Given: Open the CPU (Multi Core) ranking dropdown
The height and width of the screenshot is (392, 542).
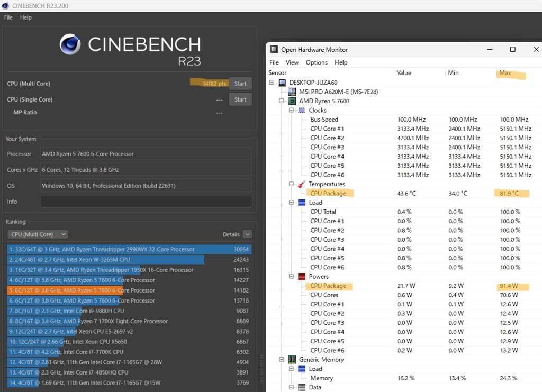Looking at the screenshot, I should point(38,234).
